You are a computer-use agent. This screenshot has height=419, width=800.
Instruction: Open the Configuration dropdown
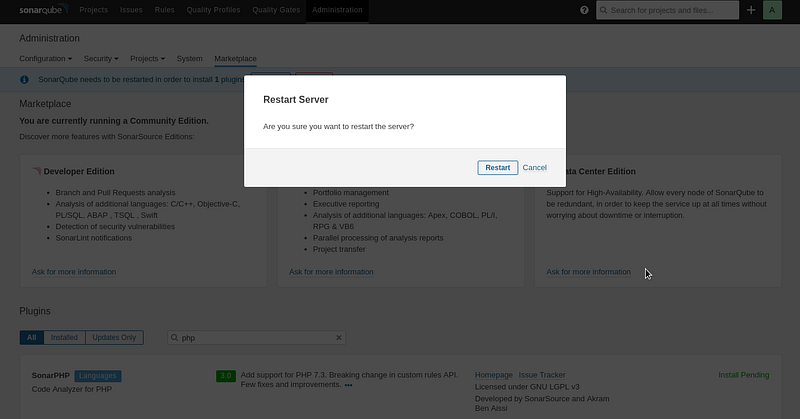pos(45,59)
